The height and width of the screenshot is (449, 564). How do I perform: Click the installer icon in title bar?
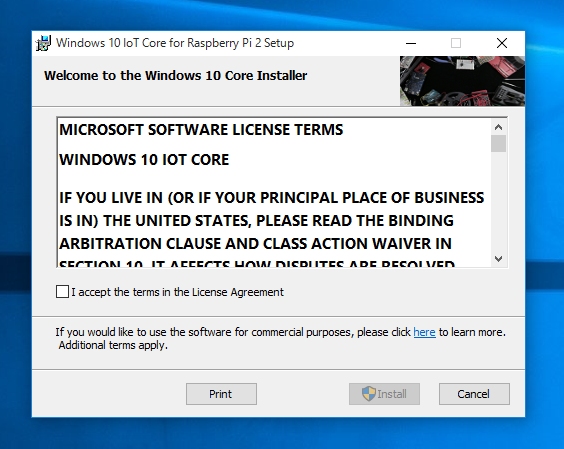44,43
